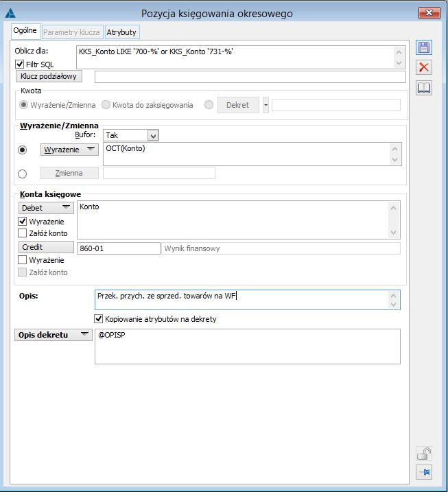Click down arrow in Debet Konto field scrollbar

click(394, 233)
